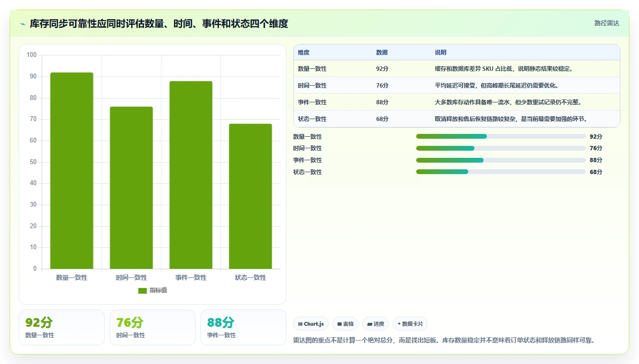Open the 76分 时间一致性 data card
Viewport: 639px width, 364px height.
click(153, 327)
